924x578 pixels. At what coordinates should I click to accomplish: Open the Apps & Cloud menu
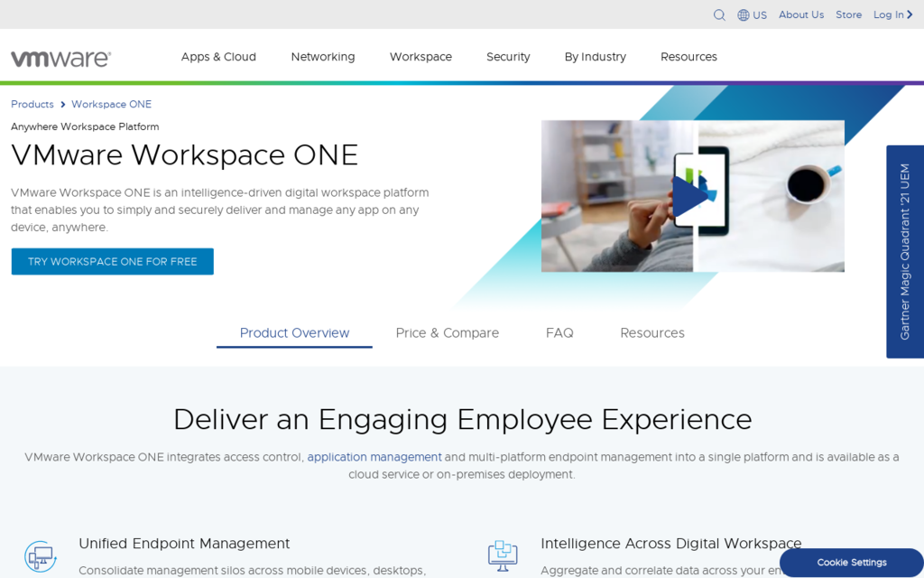point(218,56)
